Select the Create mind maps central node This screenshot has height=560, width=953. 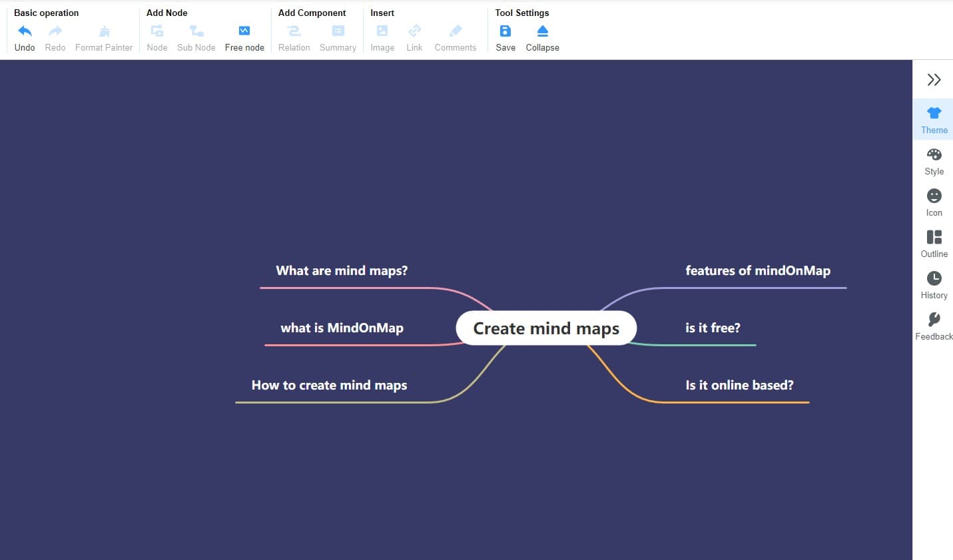coord(546,328)
